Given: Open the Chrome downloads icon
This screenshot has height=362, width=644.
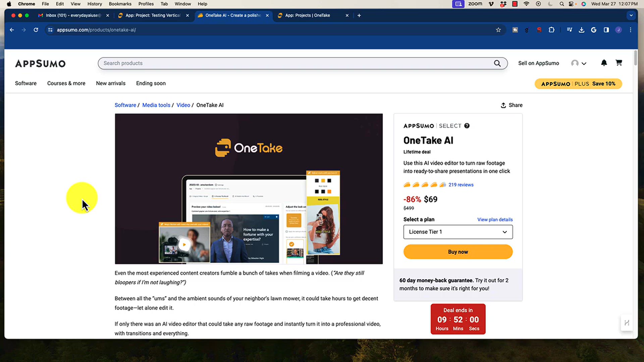Looking at the screenshot, I should coord(582,30).
